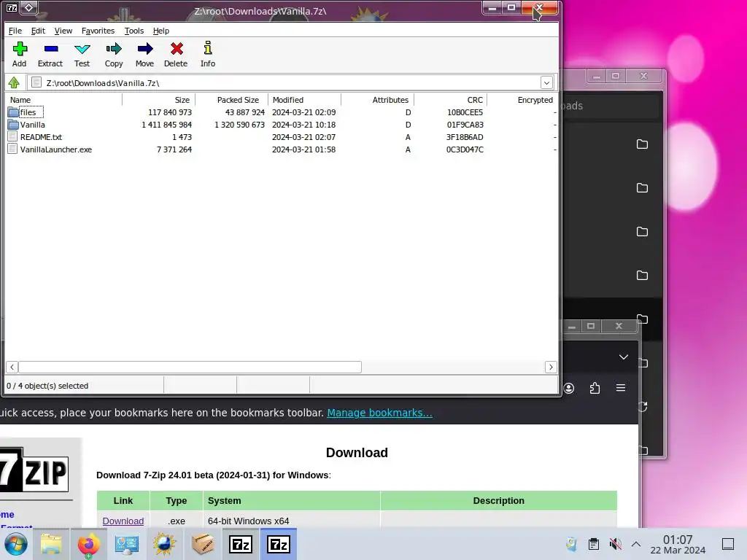Sort by the Modified column header
Image resolution: width=747 pixels, height=560 pixels.
(x=305, y=100)
